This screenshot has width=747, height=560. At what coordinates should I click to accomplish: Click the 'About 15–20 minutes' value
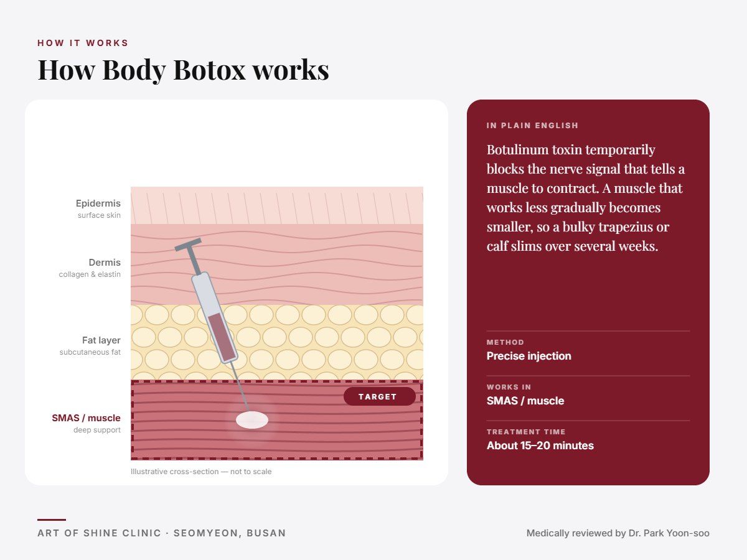click(x=540, y=446)
